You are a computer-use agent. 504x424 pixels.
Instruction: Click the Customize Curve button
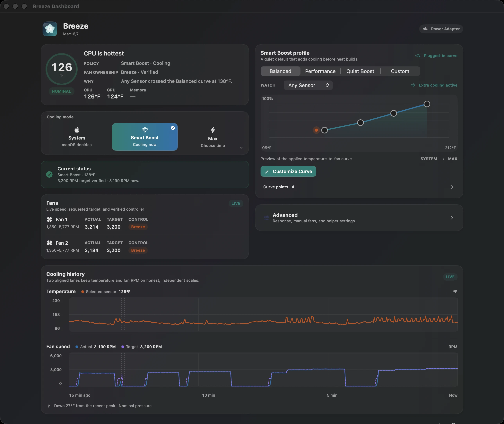pos(288,171)
